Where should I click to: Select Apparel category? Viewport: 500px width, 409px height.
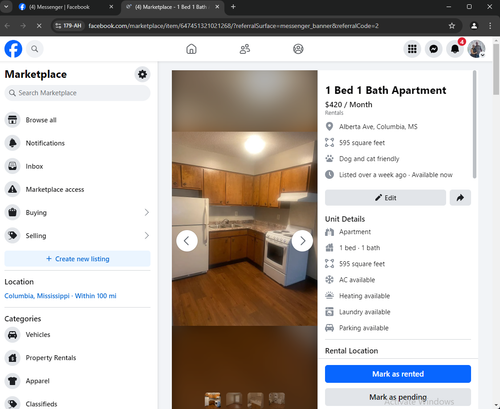(x=77, y=381)
